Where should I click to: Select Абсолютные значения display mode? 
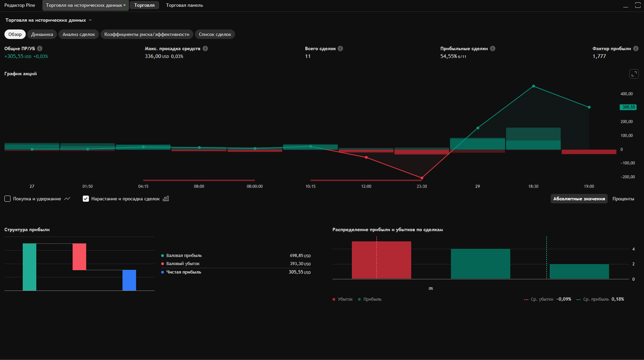tap(579, 199)
